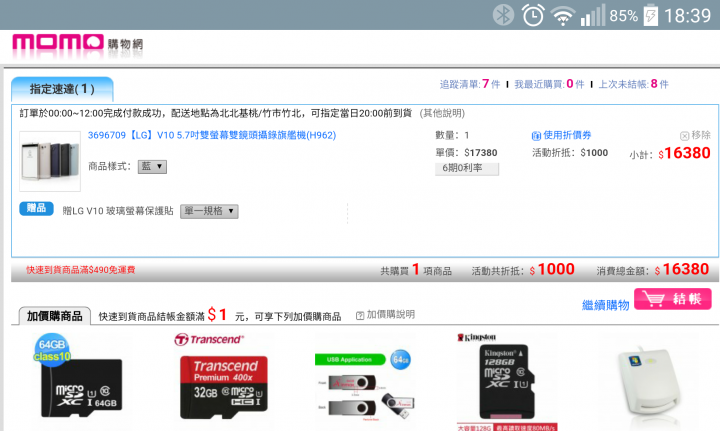Viewport: 720px width, 431px height.
Task: Select the 指定速達(1) tab
Action: (x=62, y=89)
